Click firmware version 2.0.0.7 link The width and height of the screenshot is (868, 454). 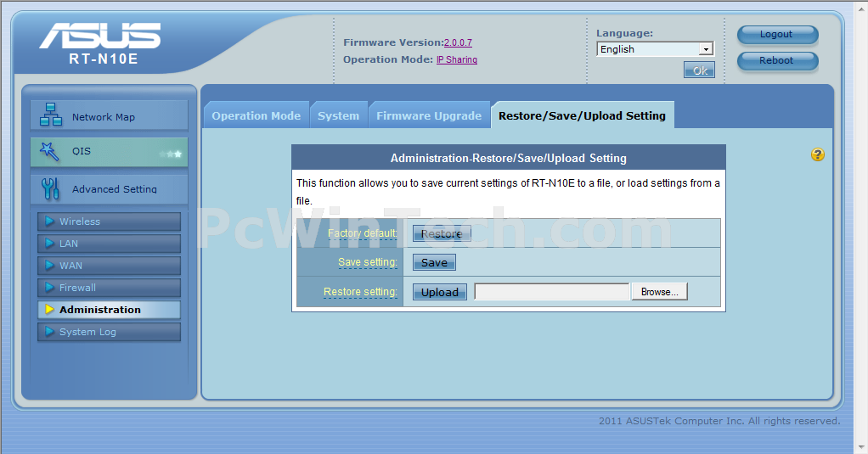(x=458, y=42)
